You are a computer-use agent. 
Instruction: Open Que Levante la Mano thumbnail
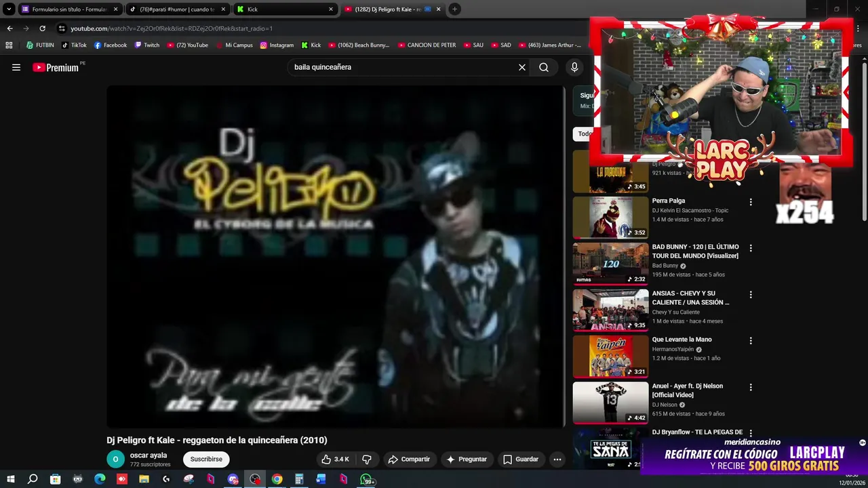point(610,357)
